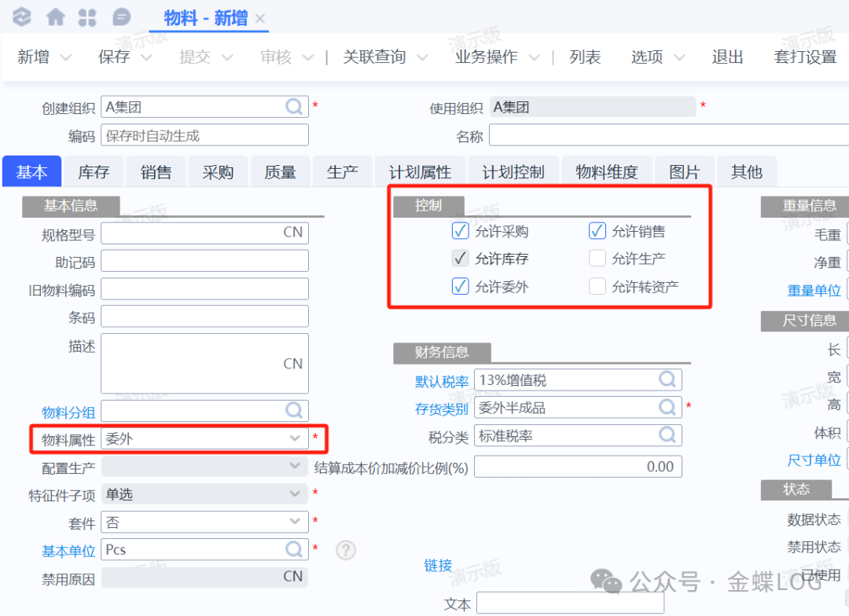The image size is (849, 616).
Task: Enable the 允许生产 checkbox
Action: tap(597, 258)
